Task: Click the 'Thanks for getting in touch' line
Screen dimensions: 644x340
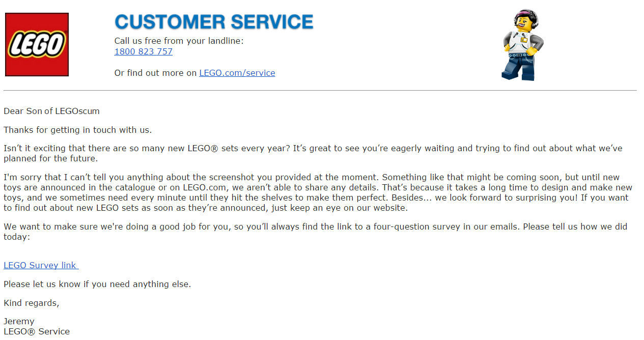Action: [x=77, y=130]
